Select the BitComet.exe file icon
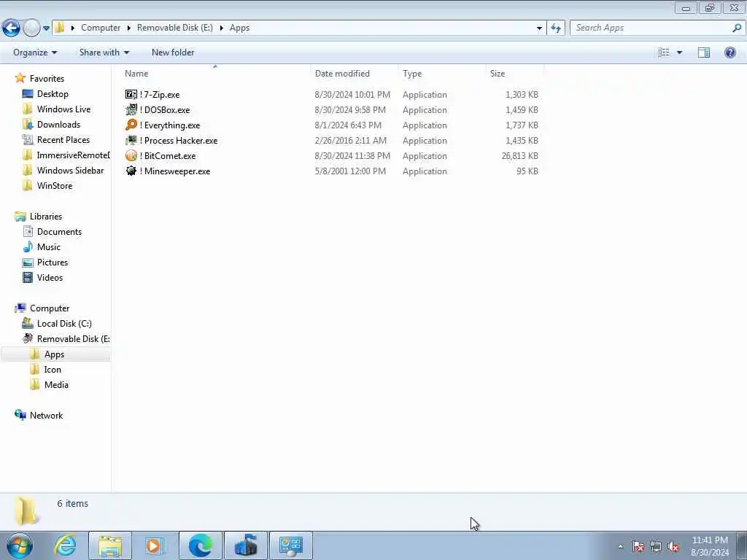 [131, 156]
